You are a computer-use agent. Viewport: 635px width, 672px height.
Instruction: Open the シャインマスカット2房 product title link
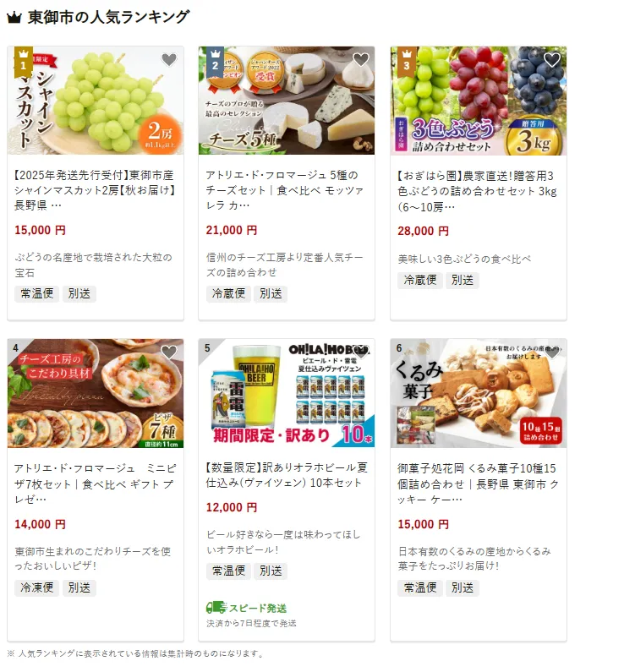point(95,190)
